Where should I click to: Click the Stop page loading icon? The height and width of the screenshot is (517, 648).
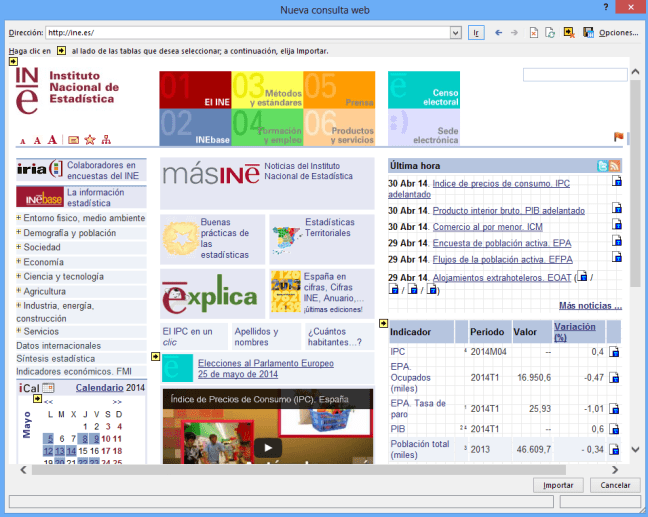click(x=534, y=33)
